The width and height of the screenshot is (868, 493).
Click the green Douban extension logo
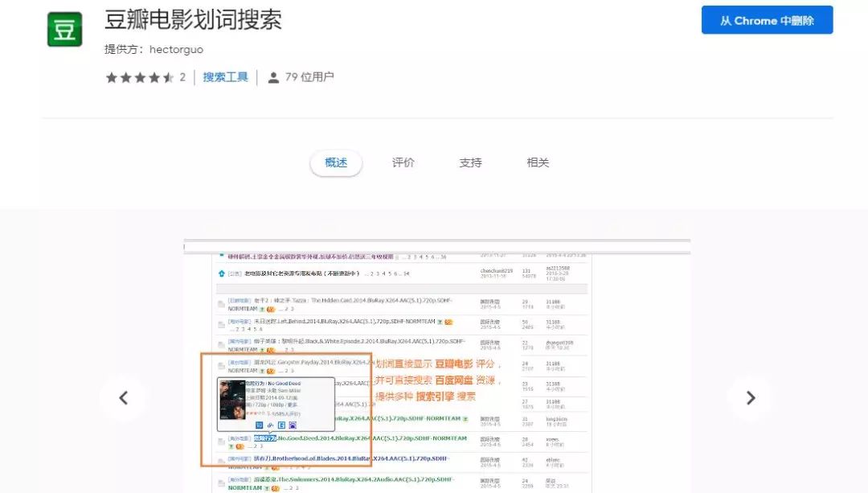coord(65,30)
